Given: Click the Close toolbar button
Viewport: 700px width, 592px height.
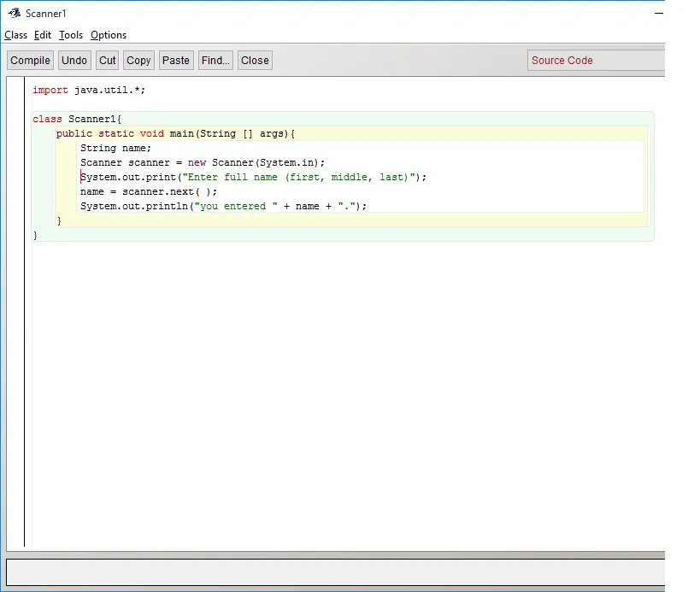Looking at the screenshot, I should coord(255,61).
